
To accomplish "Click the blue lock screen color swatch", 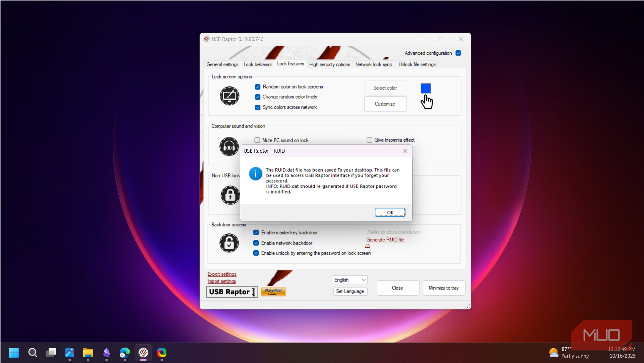I will tap(426, 88).
